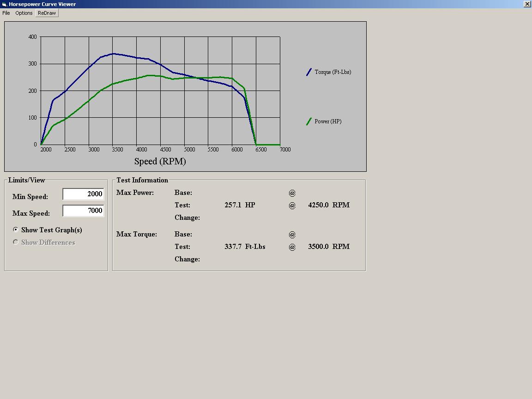The width and height of the screenshot is (532, 399).
Task: Focus the Max Speed input field
Action: click(x=83, y=211)
